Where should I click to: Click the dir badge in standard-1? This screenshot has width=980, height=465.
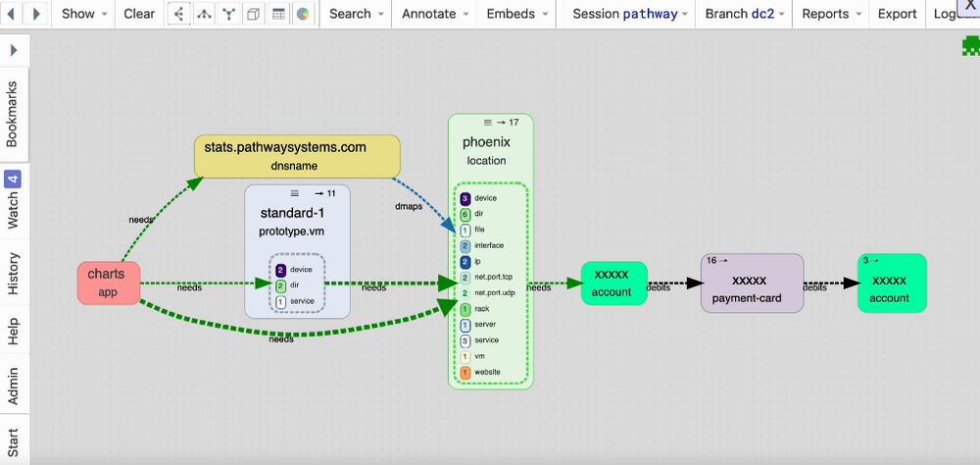(x=280, y=286)
